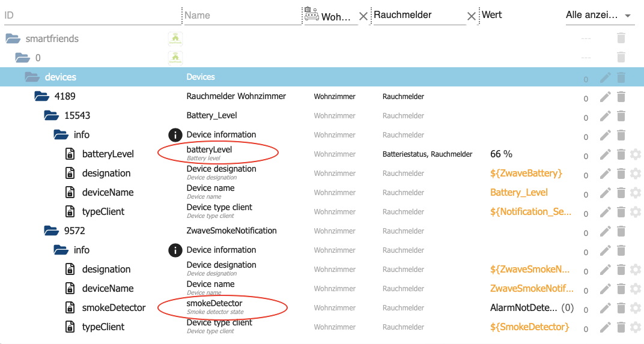Viewport: 644px width, 344px height.
Task: Click the AlarmNotDete... (0) value
Action: pyautogui.click(x=532, y=307)
